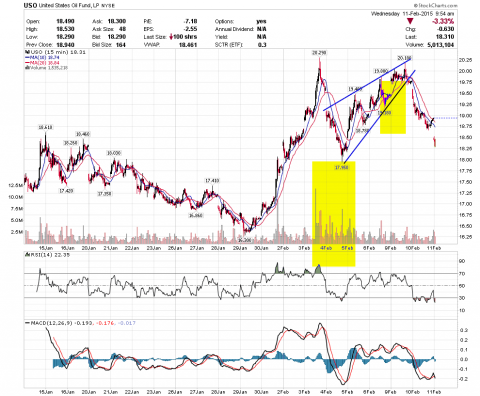
Task: Click the red down arrow beside 100 shrs
Action: click(x=171, y=37)
